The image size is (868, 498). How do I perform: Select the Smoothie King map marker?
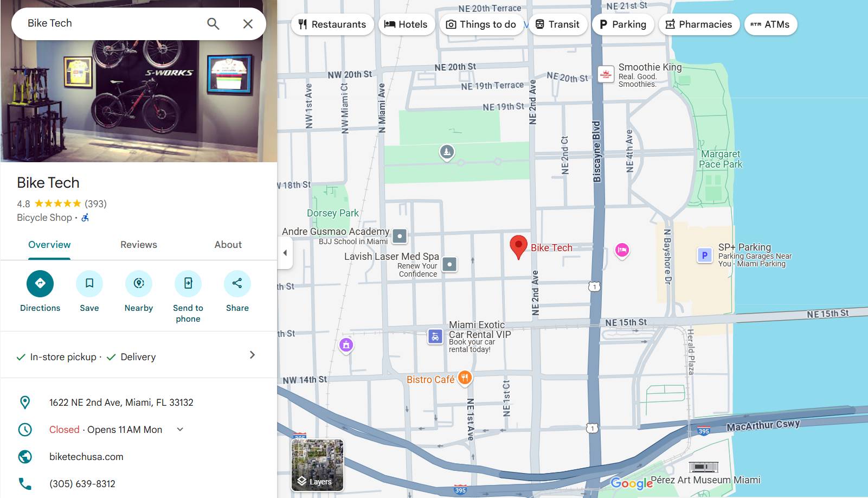[x=606, y=74]
